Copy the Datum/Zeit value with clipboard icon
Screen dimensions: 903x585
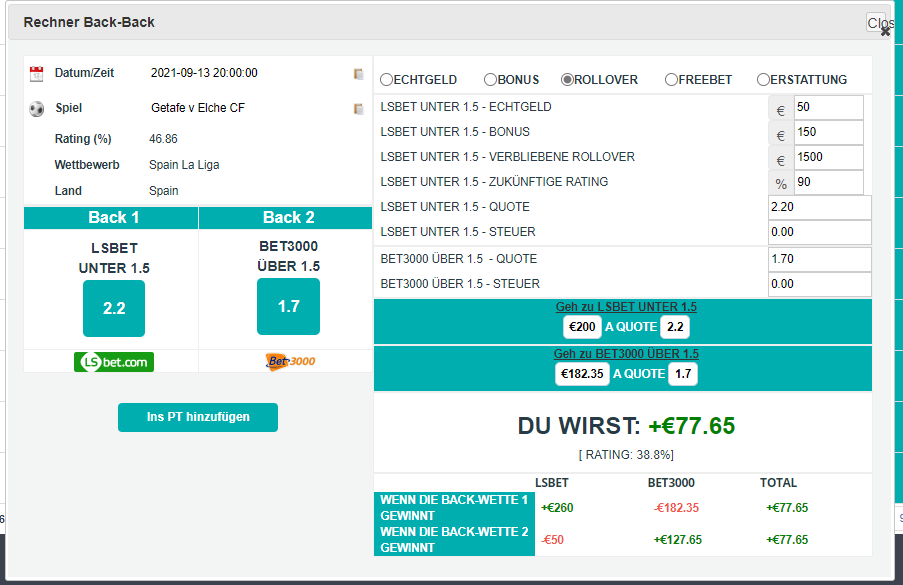tap(358, 74)
